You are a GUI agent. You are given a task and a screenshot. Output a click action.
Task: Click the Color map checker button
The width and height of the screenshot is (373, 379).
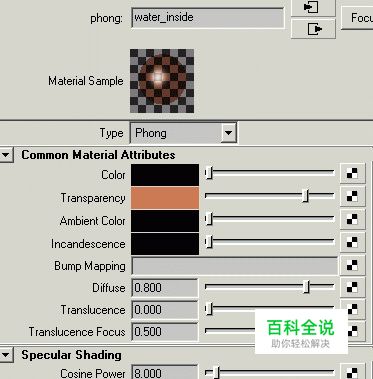352,173
